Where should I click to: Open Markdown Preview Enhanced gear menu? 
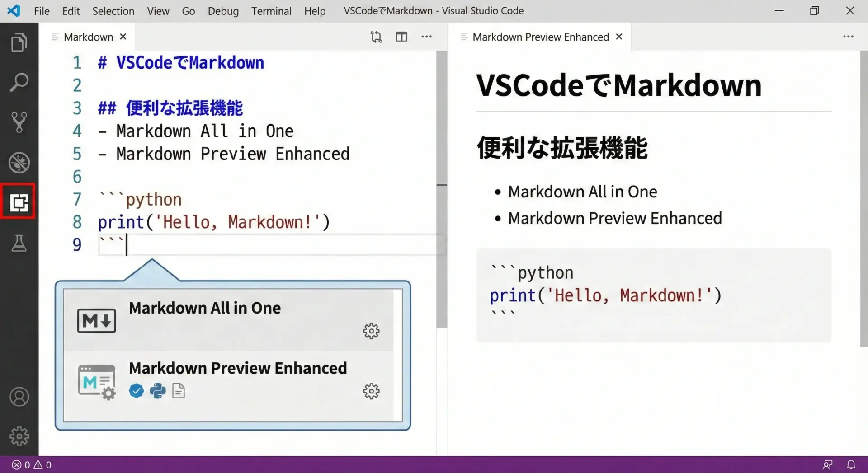pyautogui.click(x=371, y=391)
